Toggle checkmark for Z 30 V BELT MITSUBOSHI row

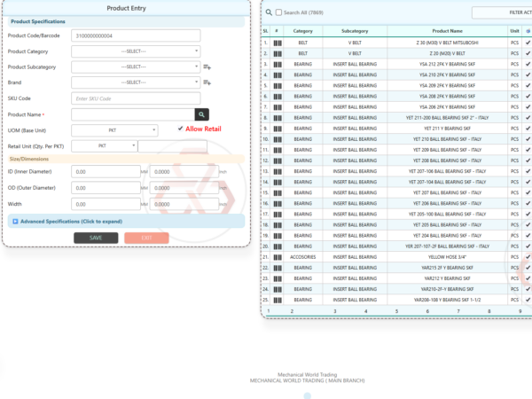[528, 43]
